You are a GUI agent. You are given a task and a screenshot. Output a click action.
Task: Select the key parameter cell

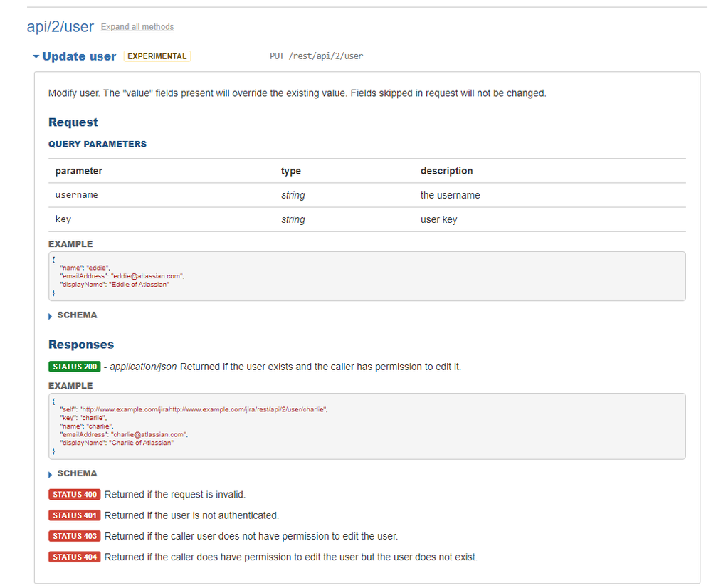(63, 219)
